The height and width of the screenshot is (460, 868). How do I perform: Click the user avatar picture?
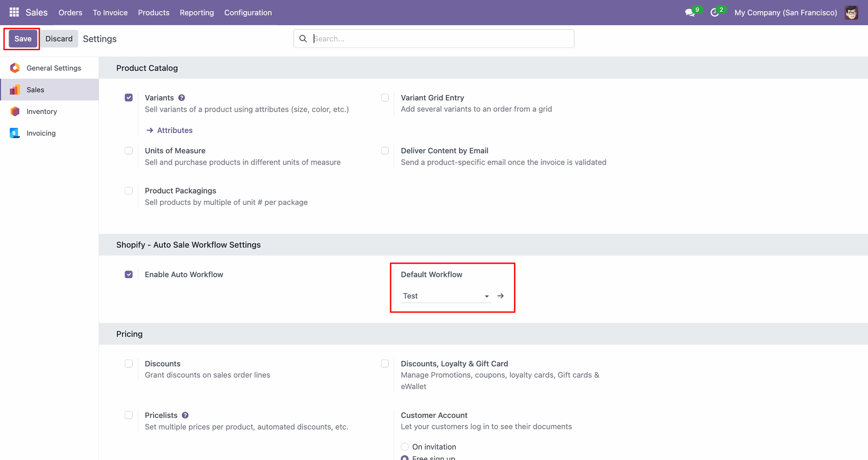(851, 13)
